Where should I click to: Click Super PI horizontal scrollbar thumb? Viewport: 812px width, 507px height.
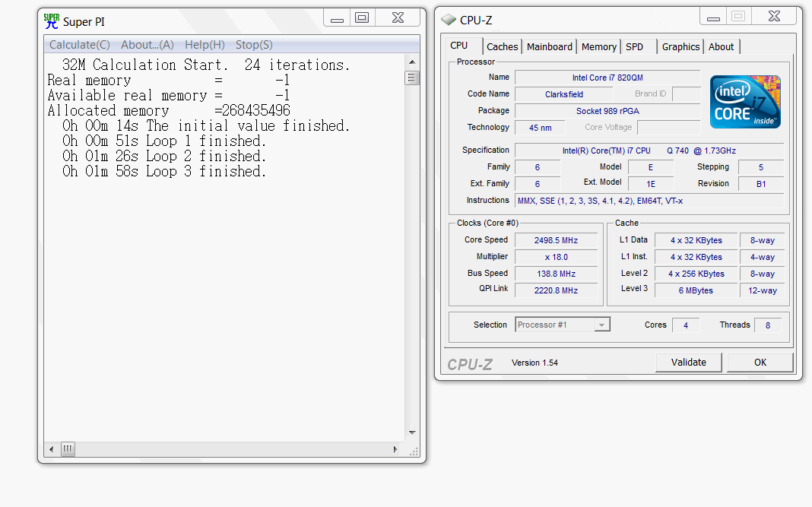(68, 449)
